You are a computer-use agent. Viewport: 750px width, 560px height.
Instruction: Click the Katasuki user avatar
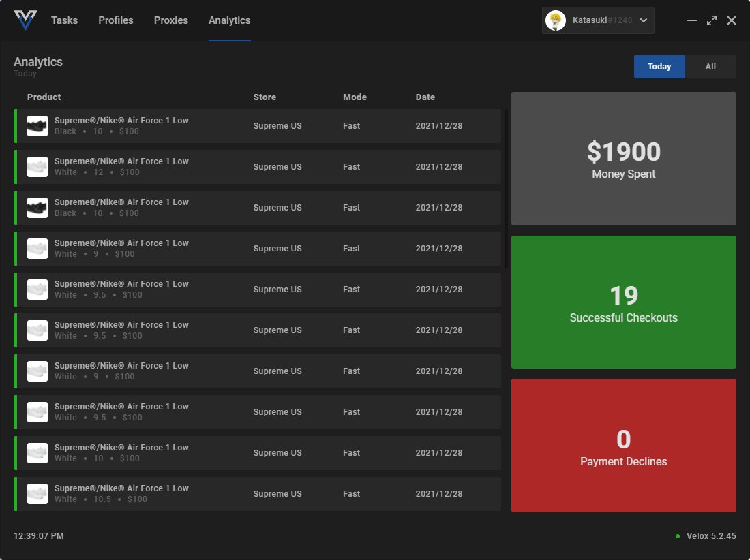555,20
